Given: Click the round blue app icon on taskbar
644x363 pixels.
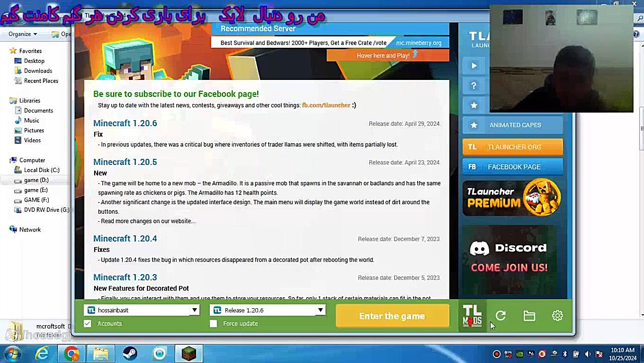Looking at the screenshot, I should [x=159, y=354].
